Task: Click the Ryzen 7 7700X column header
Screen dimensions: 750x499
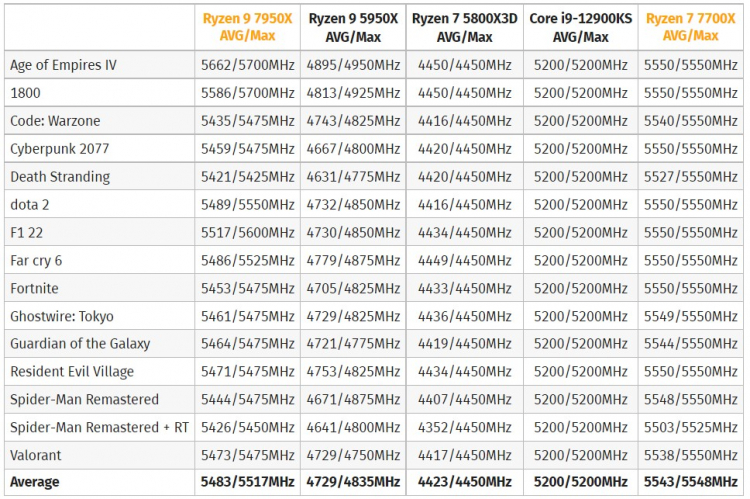Action: [x=690, y=27]
